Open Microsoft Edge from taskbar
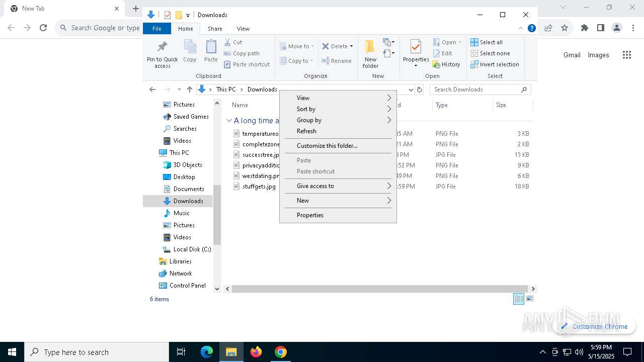This screenshot has width=644, height=362. coord(207,352)
